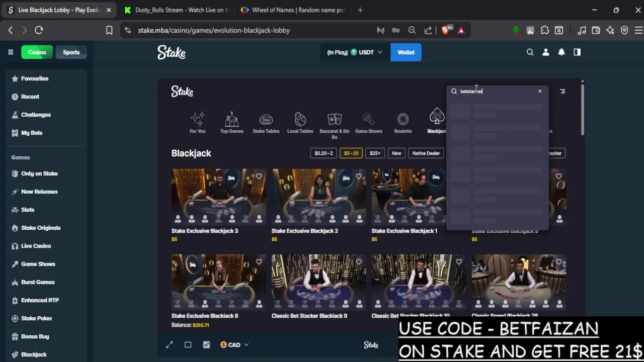Open New Releases in sidebar

(39, 192)
